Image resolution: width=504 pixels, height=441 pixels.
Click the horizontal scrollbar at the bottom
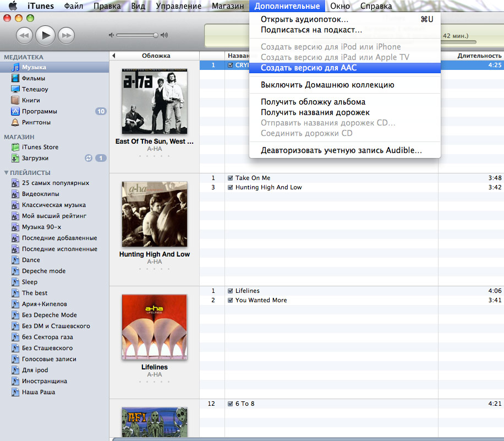coord(308,439)
